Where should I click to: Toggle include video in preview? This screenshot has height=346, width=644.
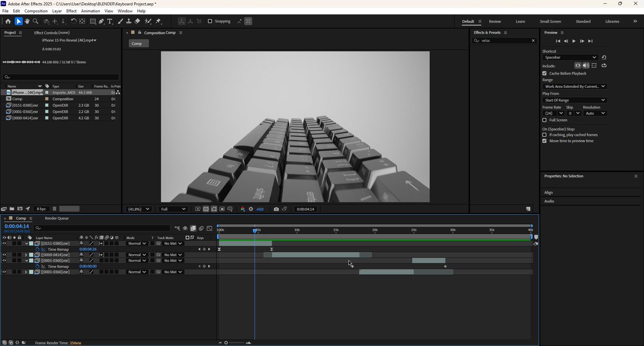577,65
